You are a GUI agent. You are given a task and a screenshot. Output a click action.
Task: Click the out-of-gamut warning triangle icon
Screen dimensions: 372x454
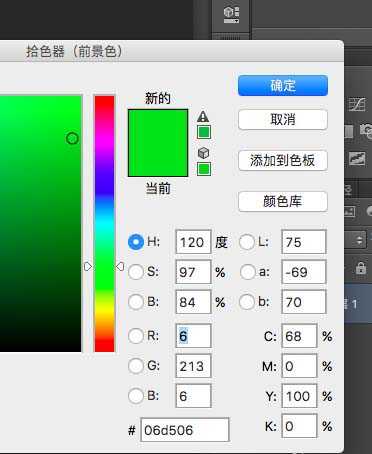203,117
